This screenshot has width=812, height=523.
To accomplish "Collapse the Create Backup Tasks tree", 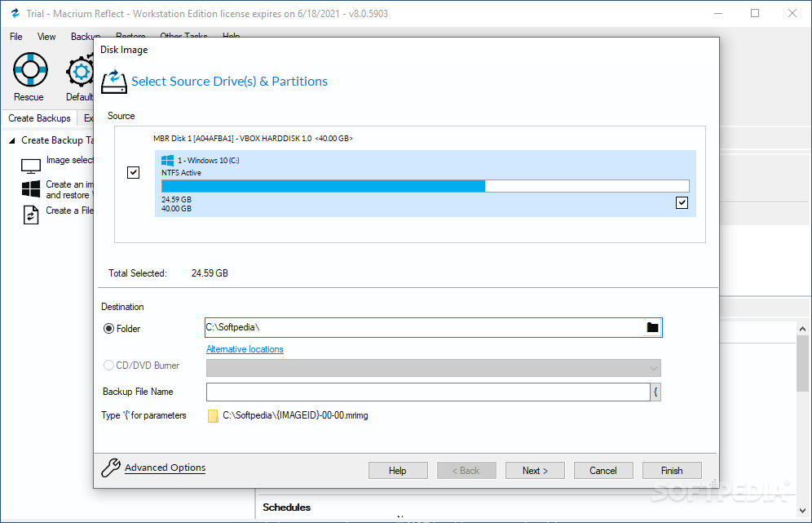I will [x=12, y=140].
